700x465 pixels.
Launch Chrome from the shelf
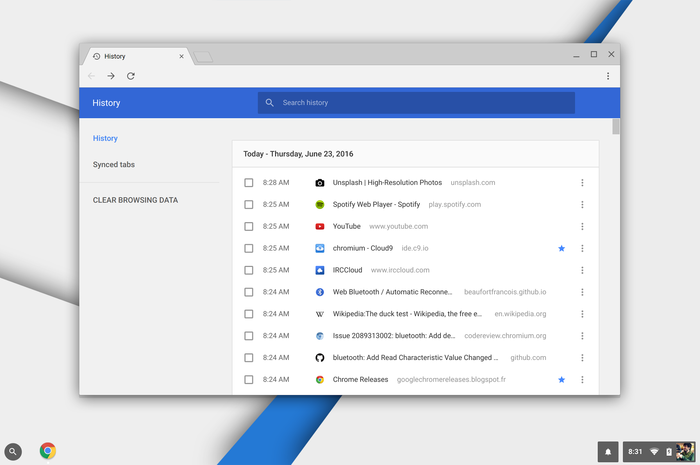48,451
